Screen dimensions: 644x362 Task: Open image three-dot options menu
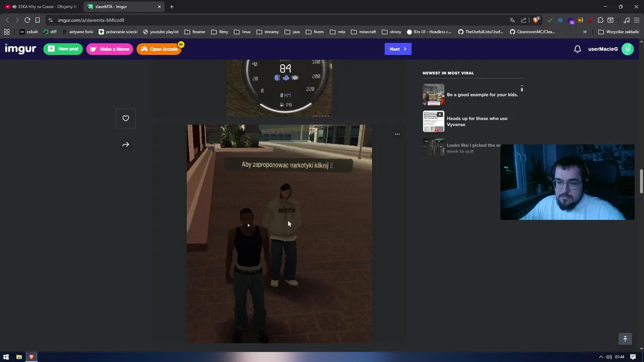click(x=397, y=134)
